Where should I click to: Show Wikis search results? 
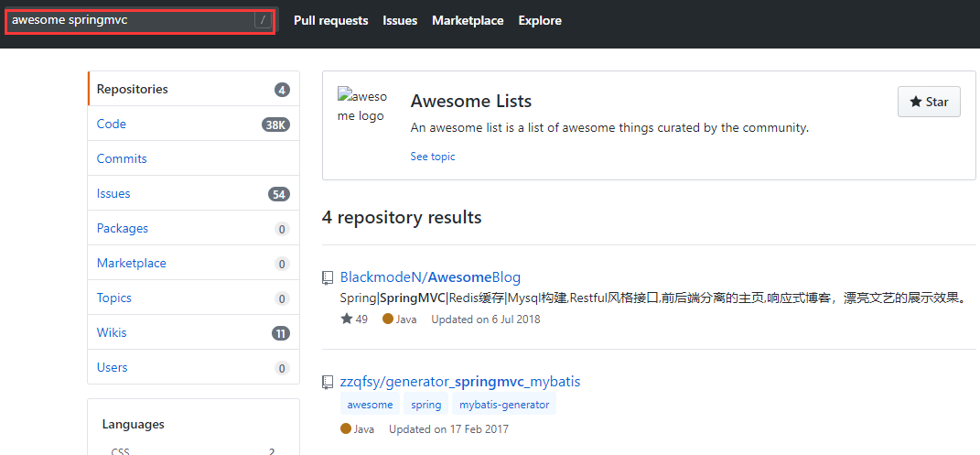point(194,332)
